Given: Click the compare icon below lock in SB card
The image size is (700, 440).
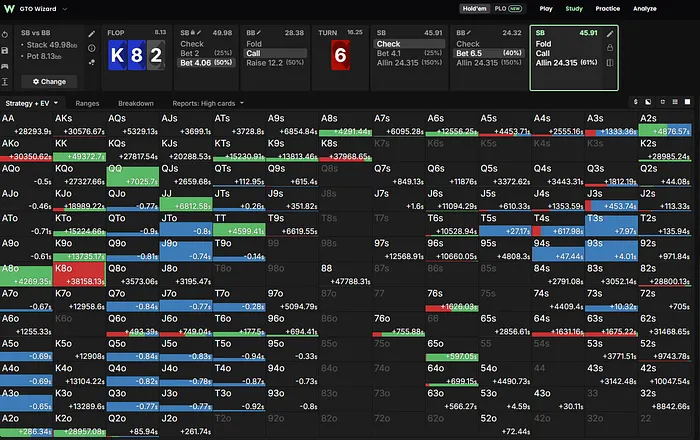Looking at the screenshot, I should coord(610,62).
